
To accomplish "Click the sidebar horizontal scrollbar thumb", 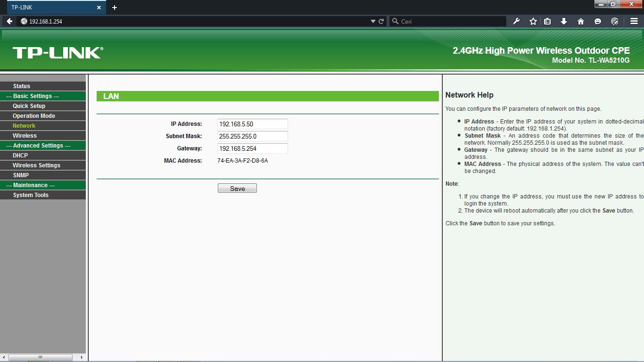I will pos(41,358).
